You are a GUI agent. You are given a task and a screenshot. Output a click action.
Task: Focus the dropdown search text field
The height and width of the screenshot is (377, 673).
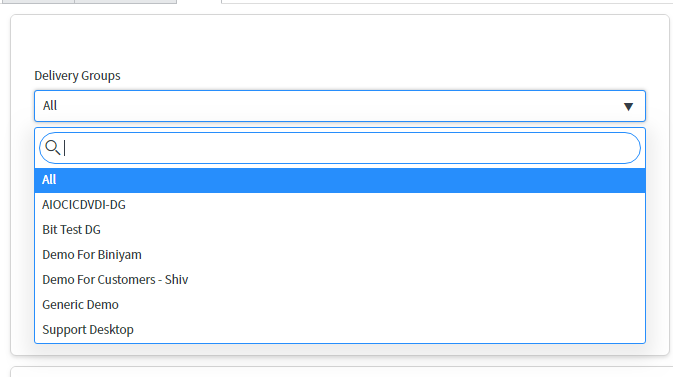tap(340, 148)
